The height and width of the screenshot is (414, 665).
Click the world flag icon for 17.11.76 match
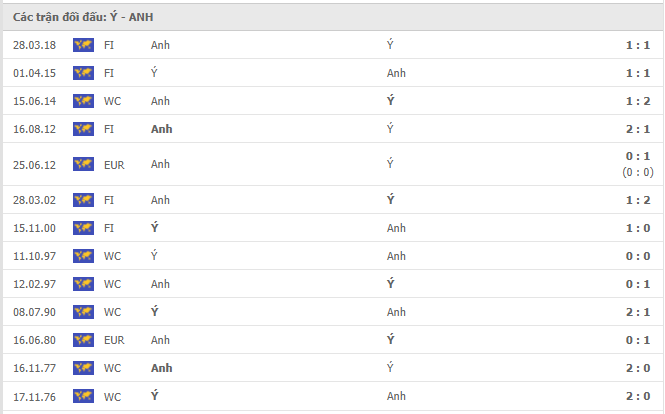pos(83,396)
